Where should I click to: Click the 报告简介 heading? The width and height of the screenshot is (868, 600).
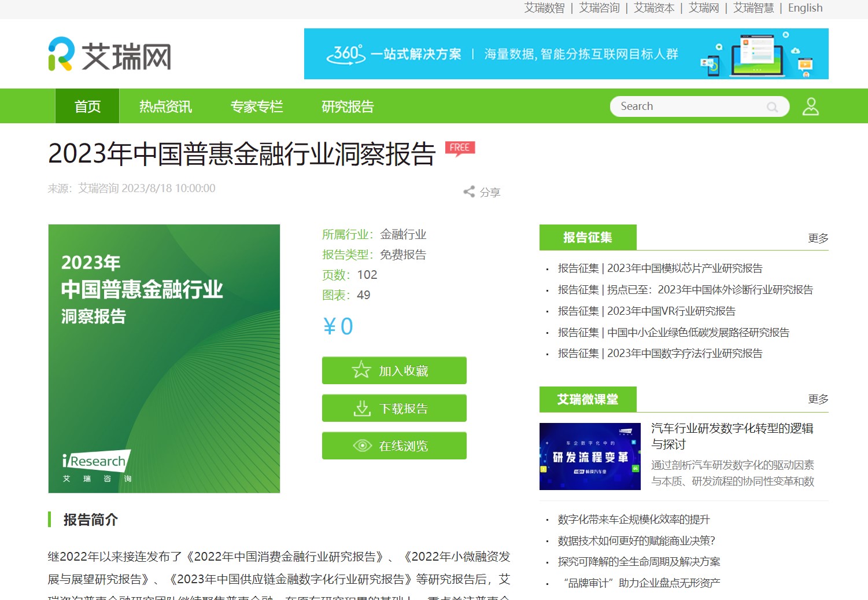[90, 520]
